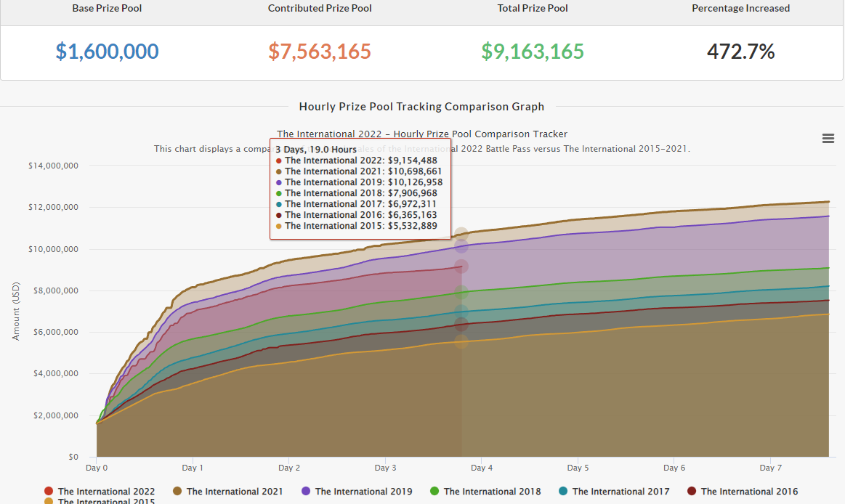The height and width of the screenshot is (504, 845).
Task: Toggle The International 2017 legend label
Action: 620,492
